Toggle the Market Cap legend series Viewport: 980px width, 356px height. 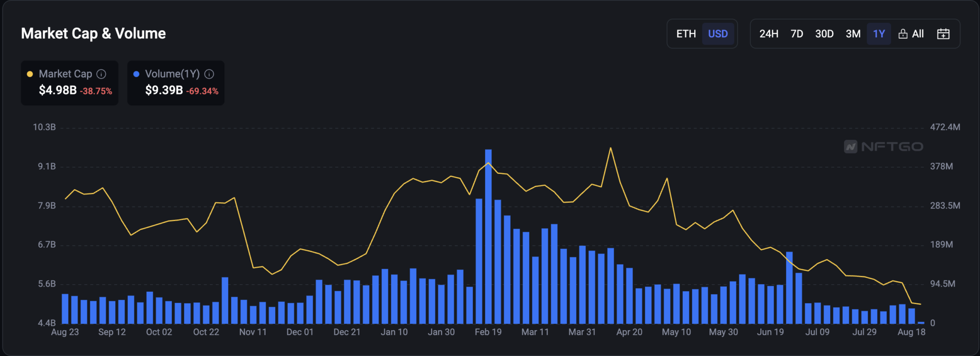pos(65,74)
